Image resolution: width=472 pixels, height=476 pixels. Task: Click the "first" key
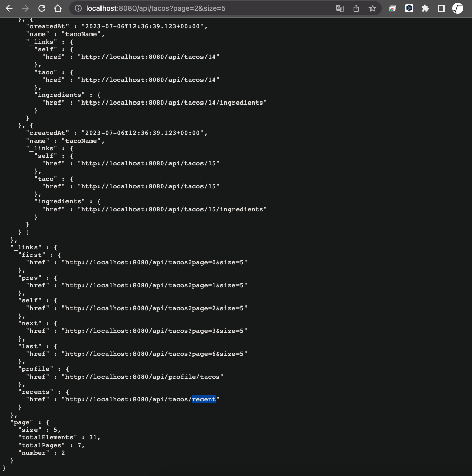click(x=31, y=255)
